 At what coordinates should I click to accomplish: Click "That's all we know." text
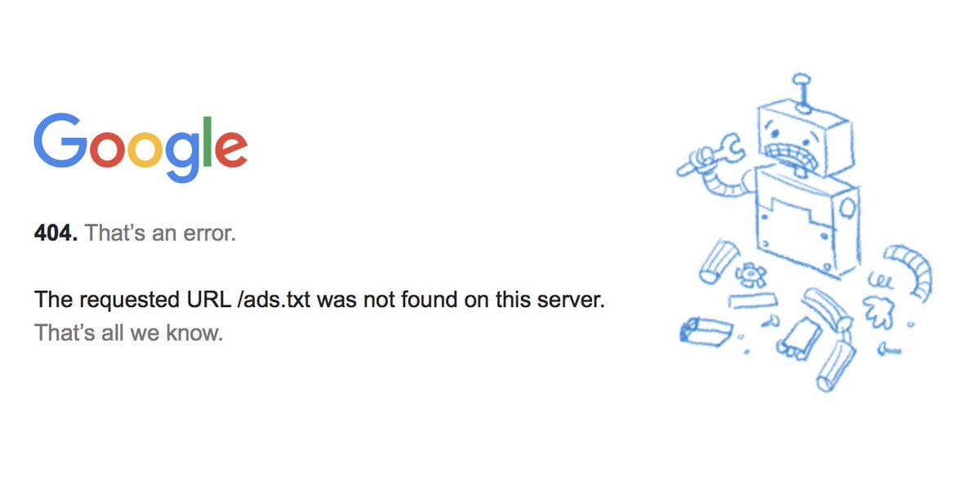click(x=128, y=333)
